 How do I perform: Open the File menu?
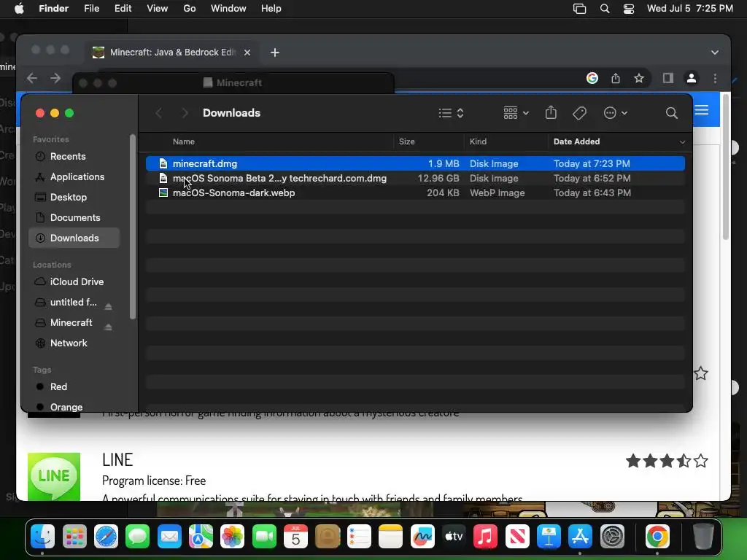(x=91, y=9)
